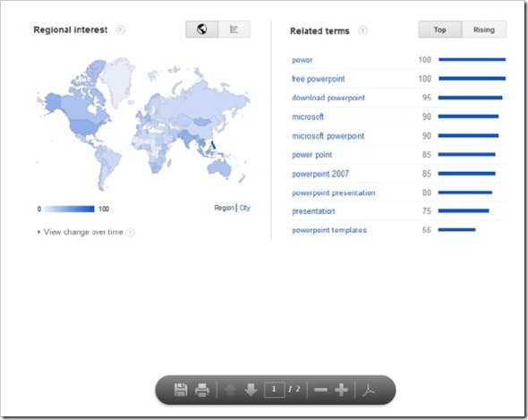Open help icon beside Regional interest
Screen dimensions: 528x420
coord(120,30)
